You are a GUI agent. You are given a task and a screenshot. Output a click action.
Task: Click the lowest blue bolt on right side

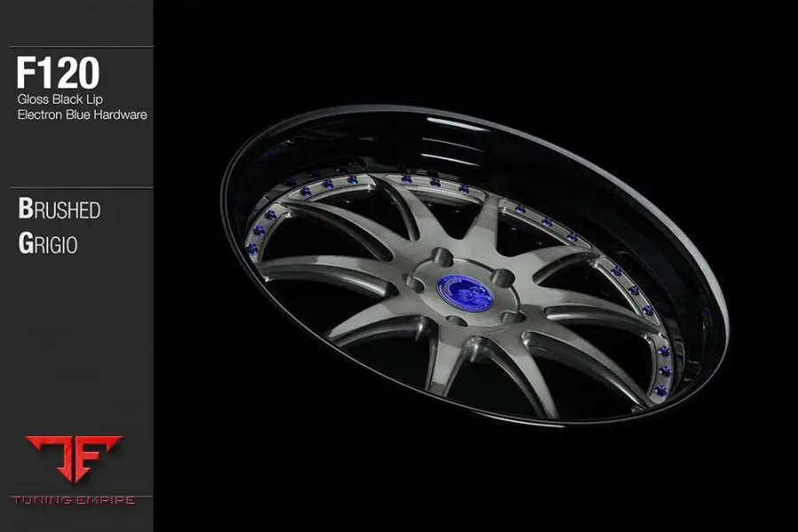(x=659, y=388)
